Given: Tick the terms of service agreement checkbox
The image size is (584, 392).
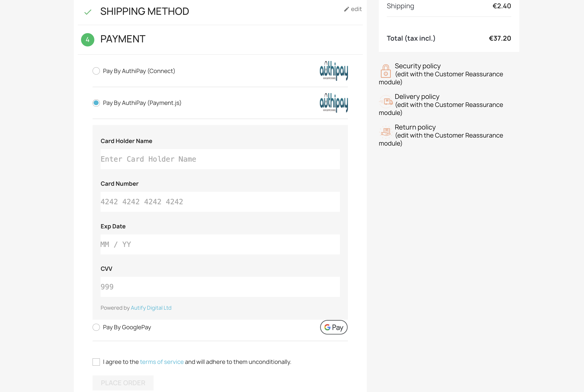Looking at the screenshot, I should 96,362.
